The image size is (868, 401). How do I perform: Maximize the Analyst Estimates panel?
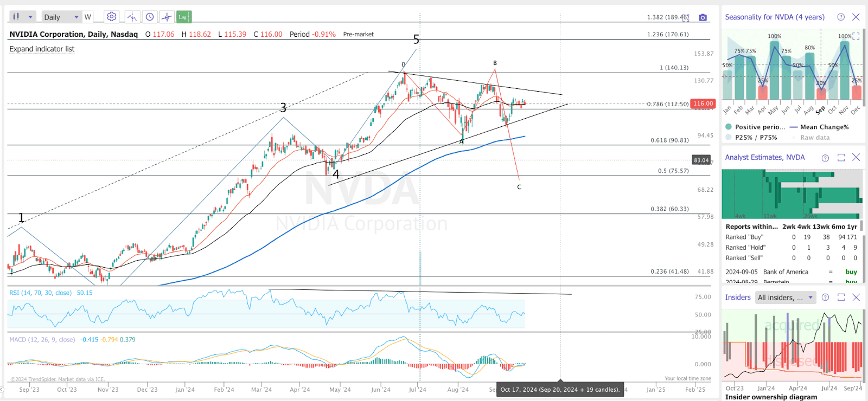pos(841,158)
